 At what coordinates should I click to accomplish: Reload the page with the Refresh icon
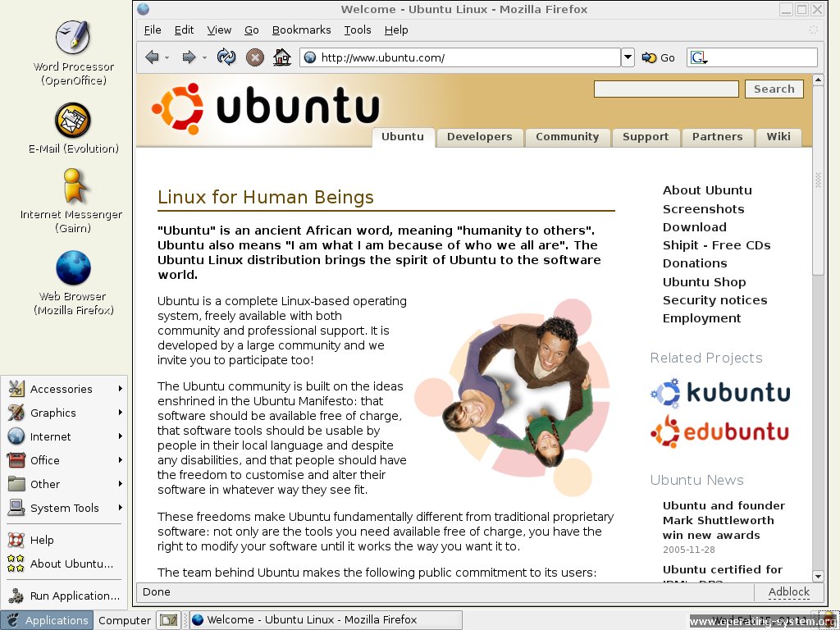[x=226, y=57]
